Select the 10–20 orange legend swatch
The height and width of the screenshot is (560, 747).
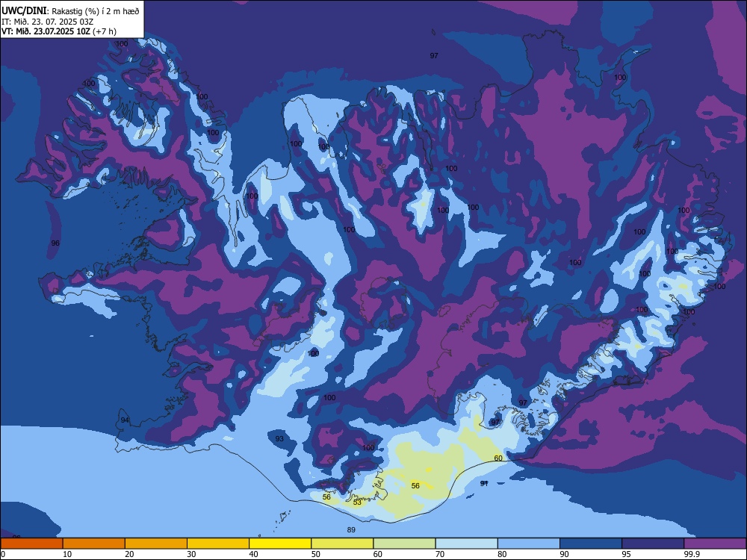point(94,544)
